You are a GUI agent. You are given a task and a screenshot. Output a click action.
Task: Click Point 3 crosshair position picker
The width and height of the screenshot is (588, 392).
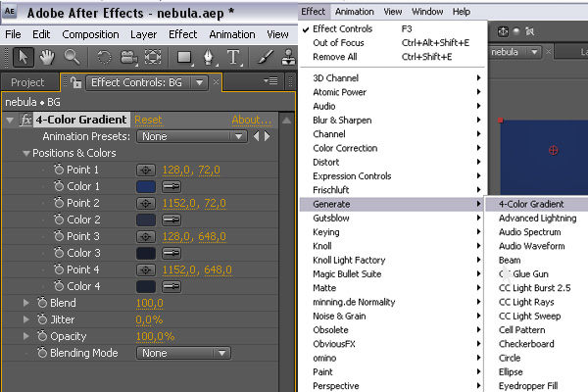146,237
